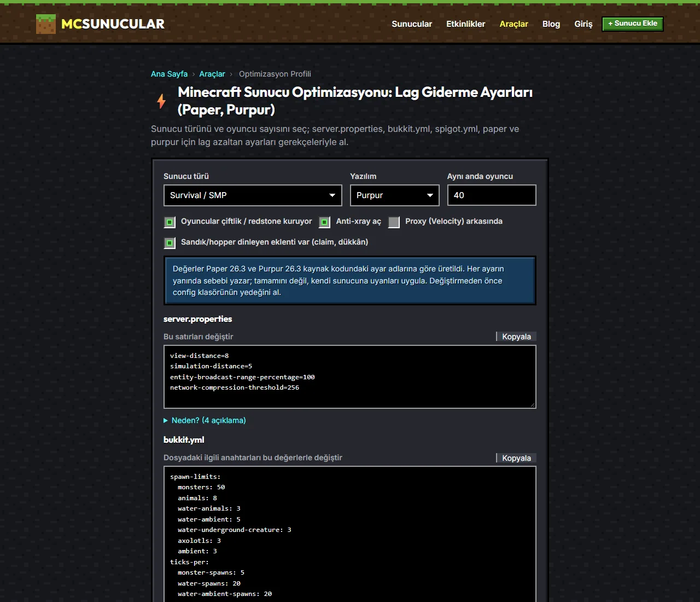This screenshot has height=602, width=700.
Task: Go to Etkinlikler in the navigation
Action: [466, 24]
